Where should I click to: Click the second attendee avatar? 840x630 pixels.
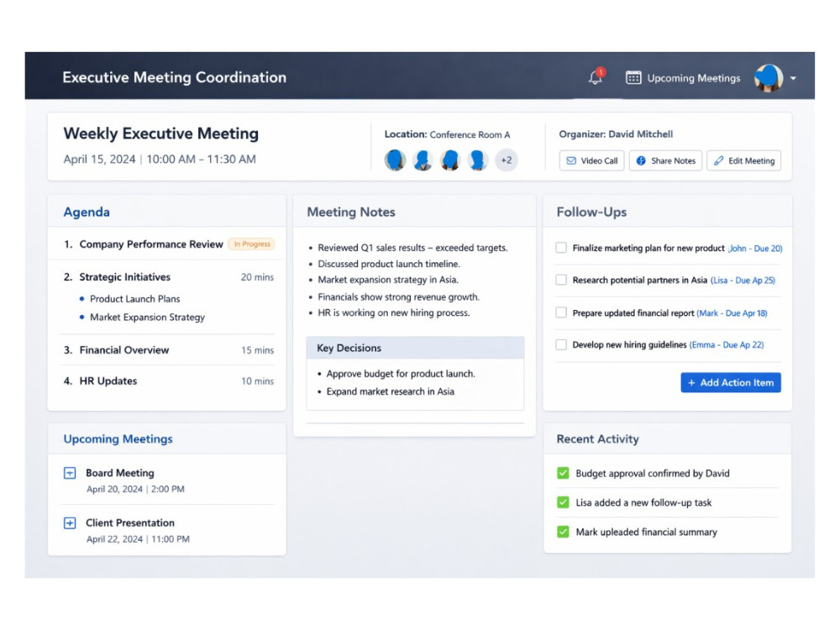point(423,160)
